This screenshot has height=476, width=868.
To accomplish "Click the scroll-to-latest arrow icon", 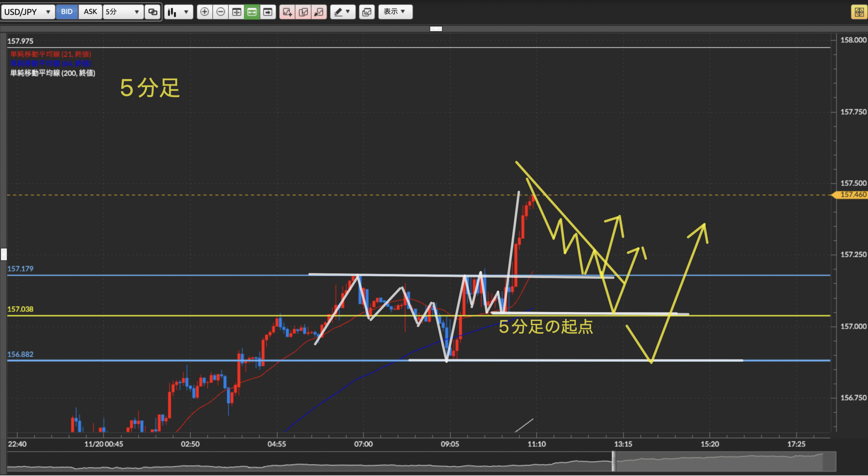I will click(268, 12).
